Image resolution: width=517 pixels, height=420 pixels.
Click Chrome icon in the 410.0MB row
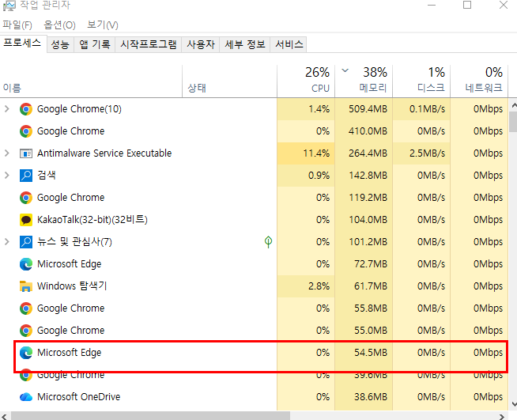[x=26, y=131]
